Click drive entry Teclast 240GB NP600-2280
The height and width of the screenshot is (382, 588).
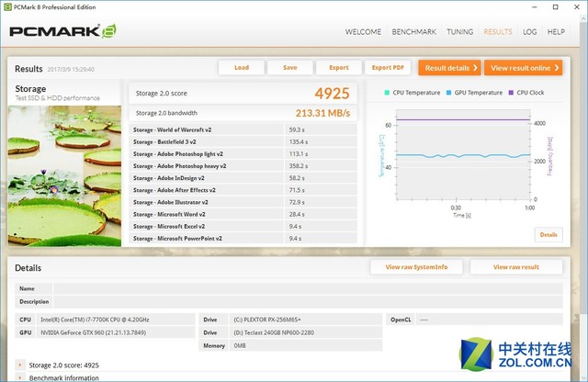point(274,332)
